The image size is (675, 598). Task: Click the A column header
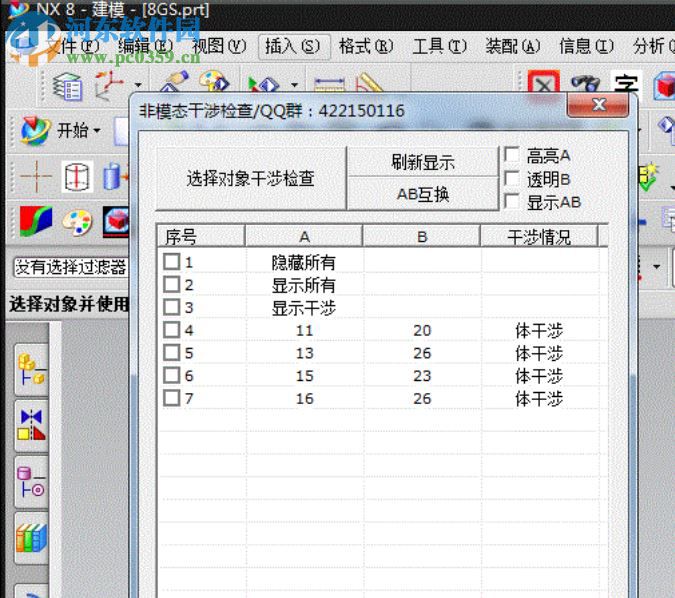pyautogui.click(x=304, y=236)
